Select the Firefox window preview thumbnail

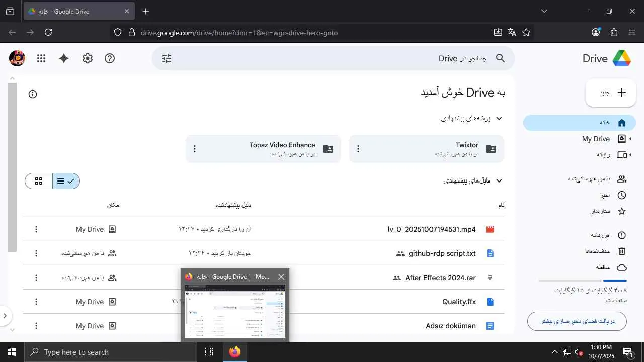point(235,312)
